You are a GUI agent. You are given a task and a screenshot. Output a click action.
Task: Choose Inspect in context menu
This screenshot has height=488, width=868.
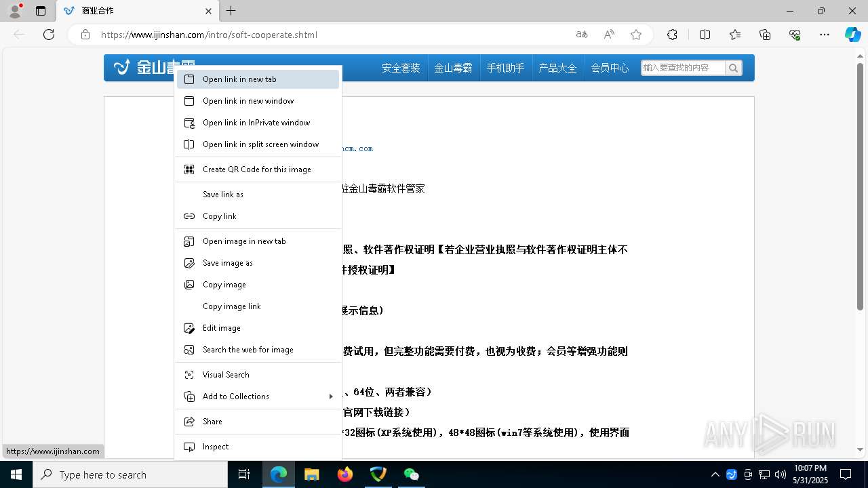tap(258, 447)
